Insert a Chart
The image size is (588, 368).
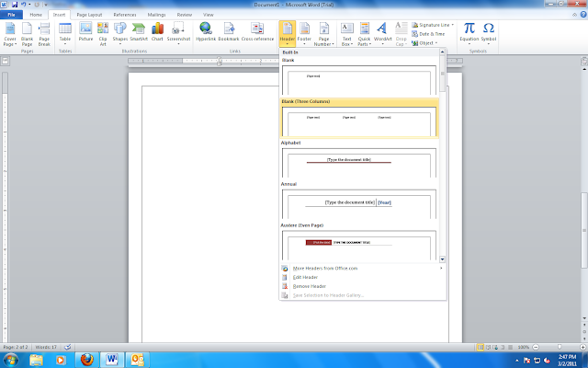(x=157, y=34)
